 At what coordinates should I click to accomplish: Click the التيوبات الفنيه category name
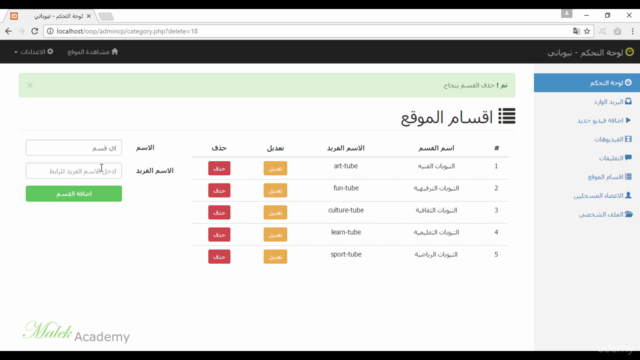pos(436,166)
